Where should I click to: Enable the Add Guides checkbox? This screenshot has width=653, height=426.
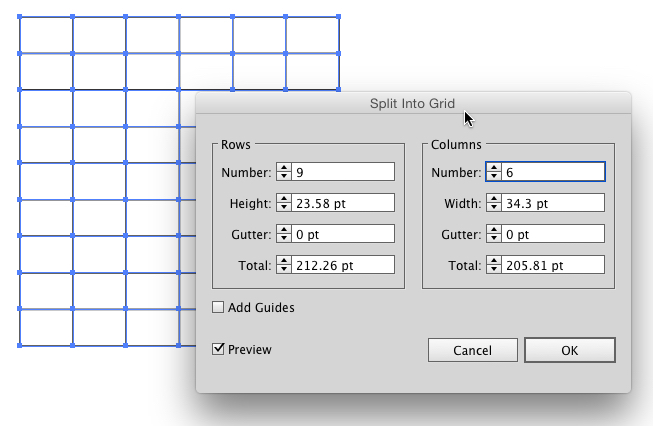tap(218, 308)
